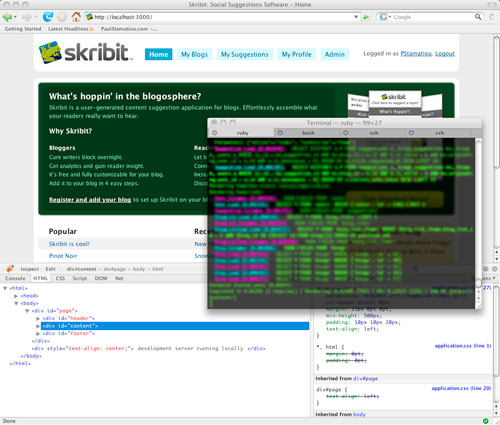Close the second ssh tab in Terminal
500x425 pixels.
click(x=411, y=133)
